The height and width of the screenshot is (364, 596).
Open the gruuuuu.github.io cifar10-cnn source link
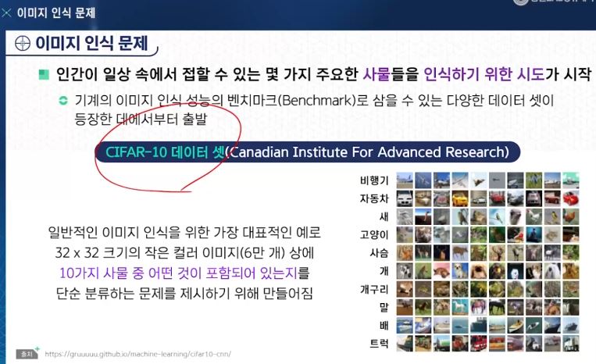coord(137,354)
